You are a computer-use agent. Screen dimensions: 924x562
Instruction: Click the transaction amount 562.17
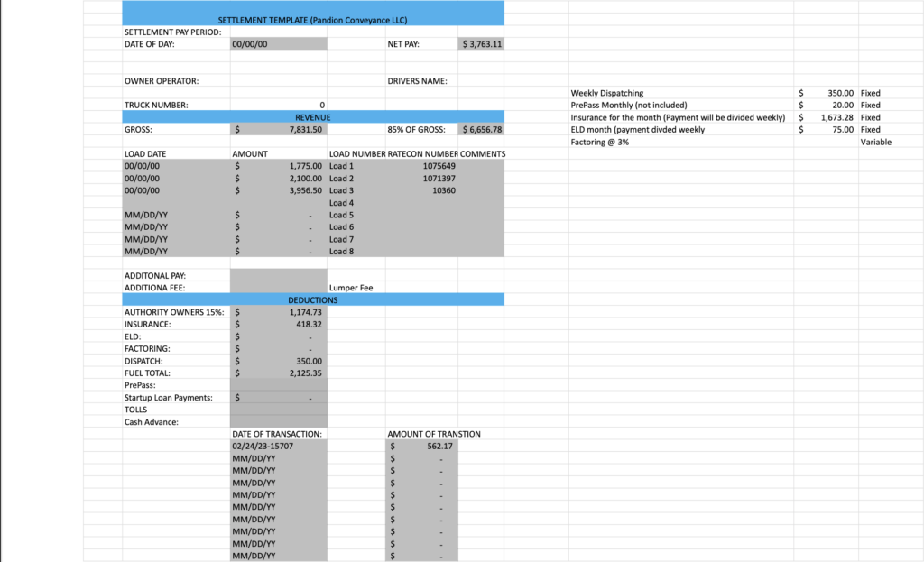[x=422, y=446]
